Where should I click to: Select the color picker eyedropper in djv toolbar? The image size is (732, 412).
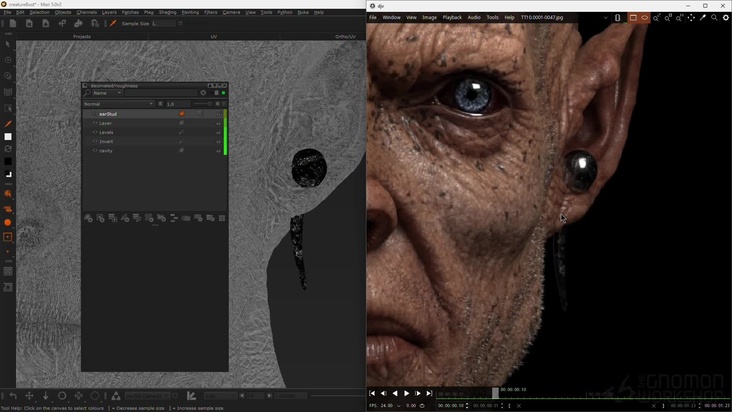tap(703, 18)
